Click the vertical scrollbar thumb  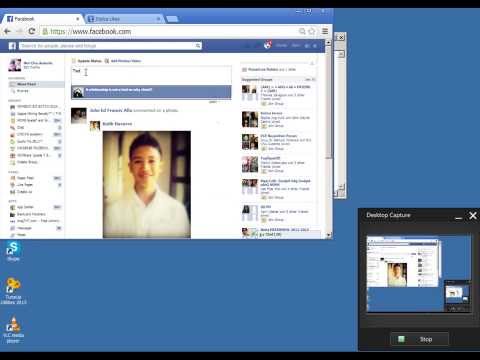pos(328,102)
